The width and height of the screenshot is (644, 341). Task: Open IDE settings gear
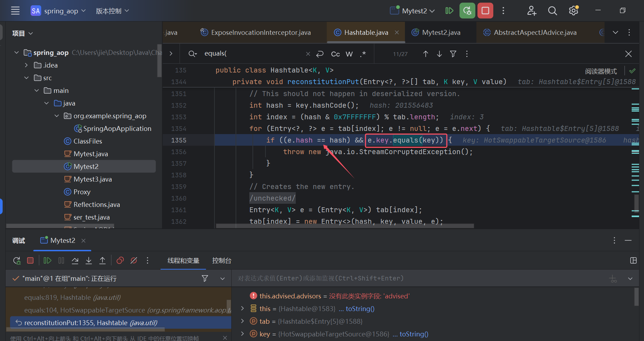pos(574,11)
